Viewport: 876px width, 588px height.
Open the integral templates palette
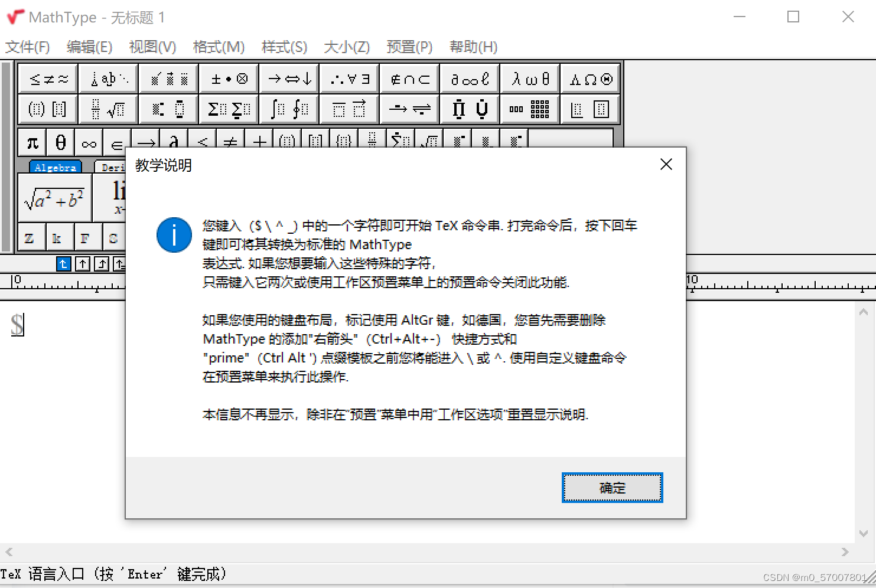pyautogui.click(x=290, y=109)
